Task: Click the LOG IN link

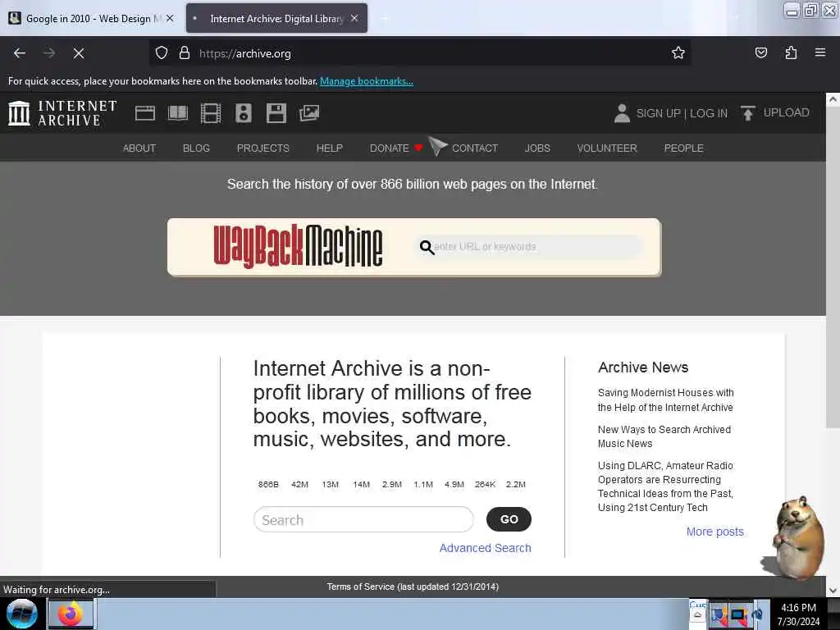Action: pos(708,113)
